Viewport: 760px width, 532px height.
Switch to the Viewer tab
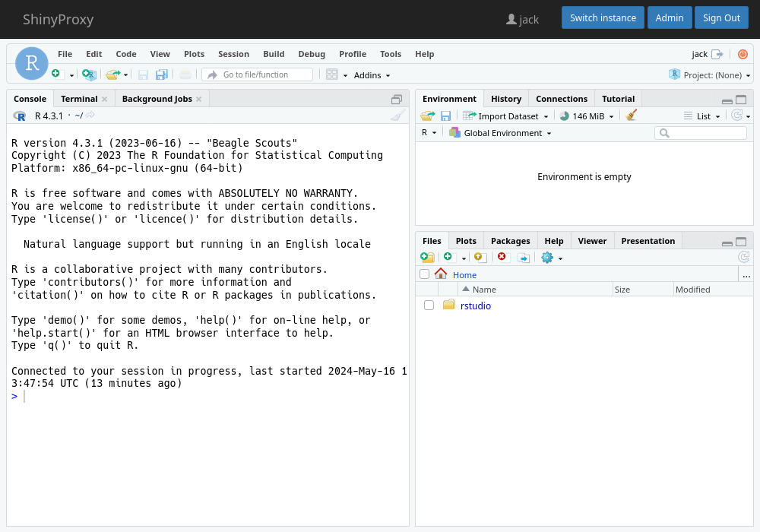[x=592, y=241]
